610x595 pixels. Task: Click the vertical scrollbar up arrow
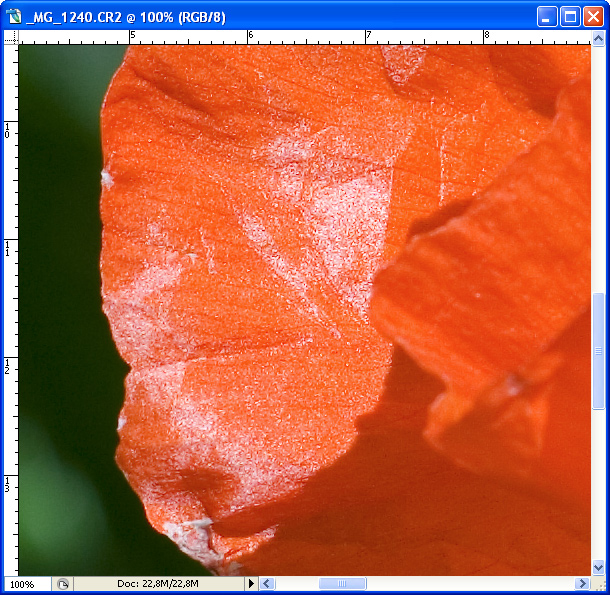coord(598,38)
